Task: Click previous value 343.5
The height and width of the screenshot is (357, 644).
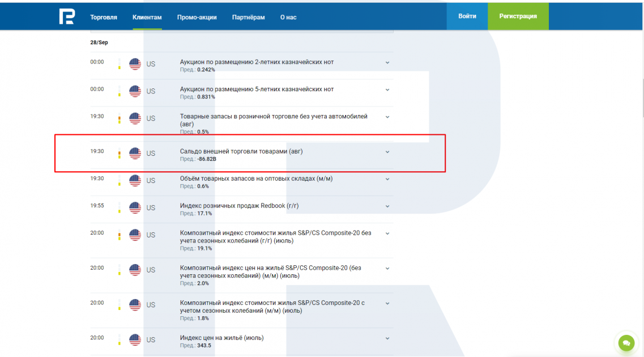Action: (x=204, y=346)
